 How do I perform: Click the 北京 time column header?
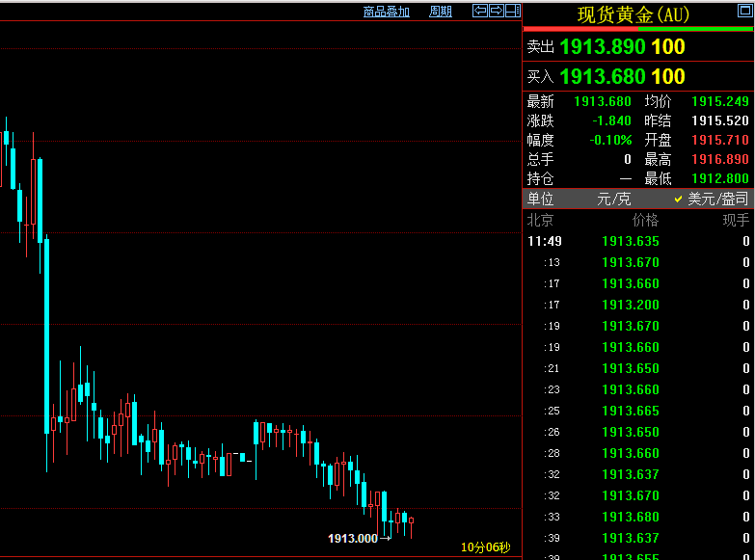(540, 220)
